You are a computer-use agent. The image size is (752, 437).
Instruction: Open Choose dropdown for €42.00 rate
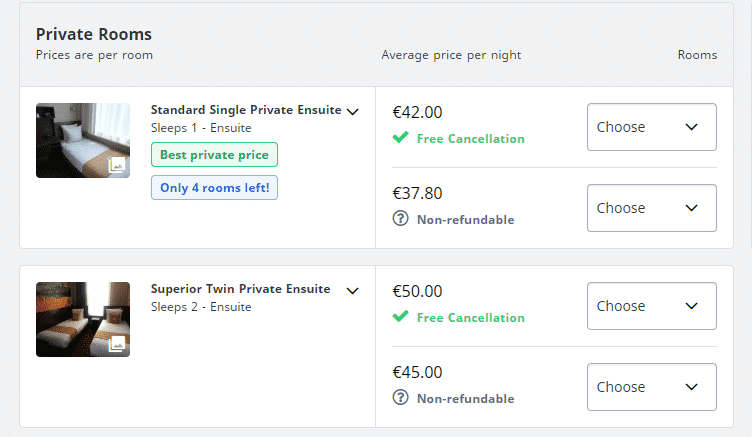click(x=652, y=127)
